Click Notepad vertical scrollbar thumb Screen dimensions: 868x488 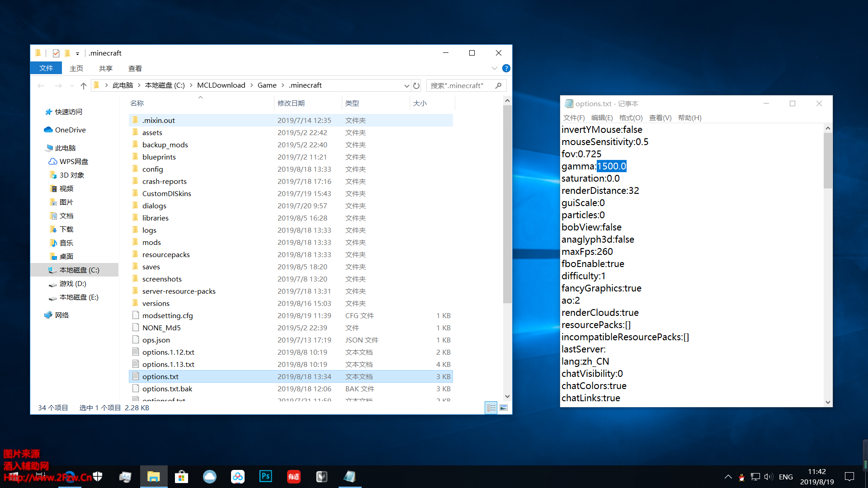(x=828, y=160)
